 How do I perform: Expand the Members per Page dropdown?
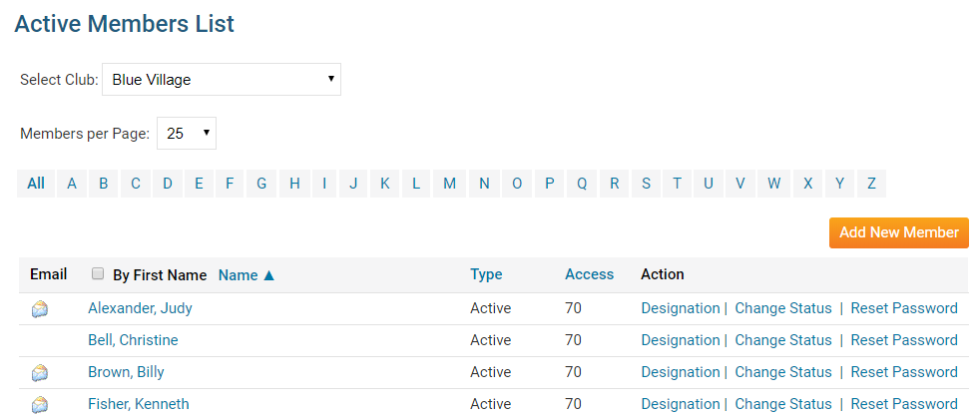tap(187, 134)
